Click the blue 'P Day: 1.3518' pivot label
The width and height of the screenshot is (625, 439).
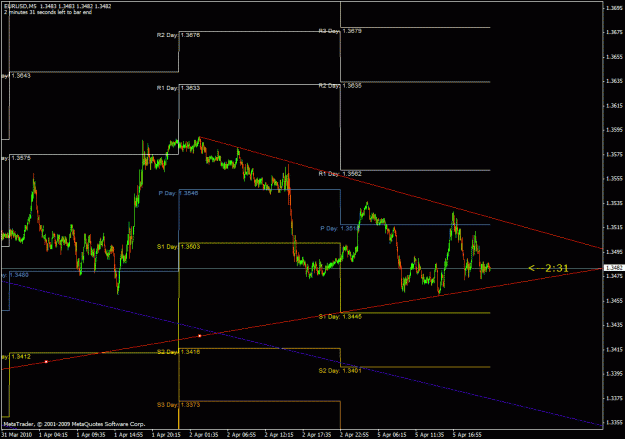click(x=340, y=228)
